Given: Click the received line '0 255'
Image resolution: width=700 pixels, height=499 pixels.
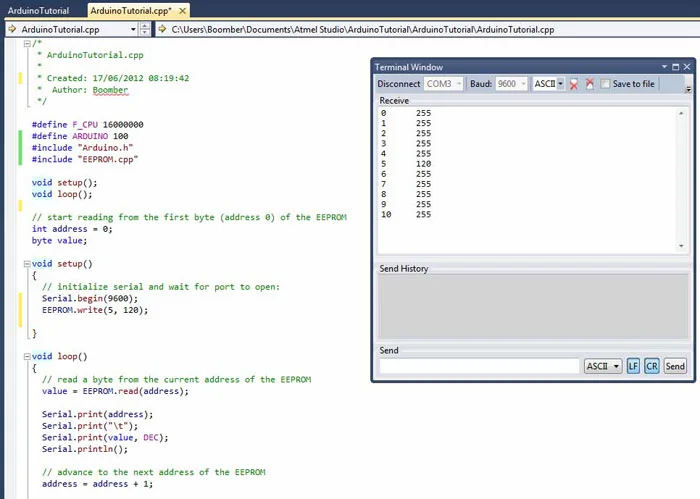Looking at the screenshot, I should [x=406, y=113].
